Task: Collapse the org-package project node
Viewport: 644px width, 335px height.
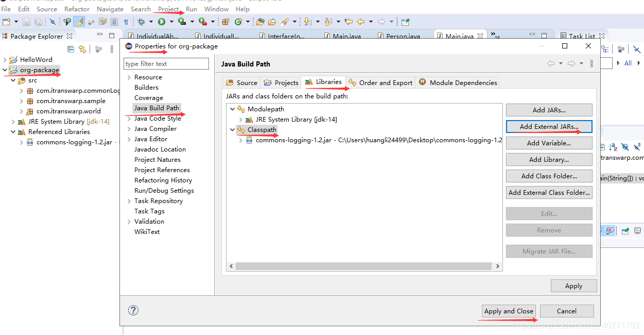Action: point(5,70)
